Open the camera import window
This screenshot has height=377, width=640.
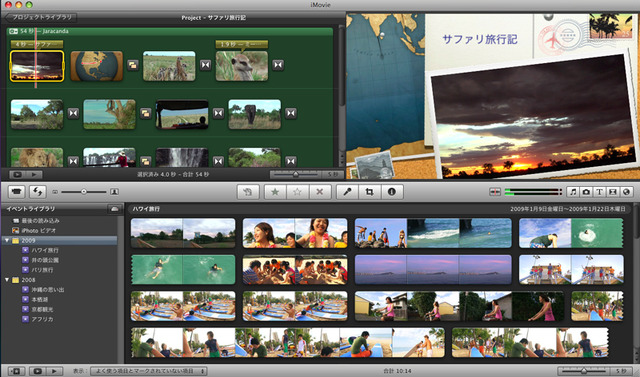16,191
